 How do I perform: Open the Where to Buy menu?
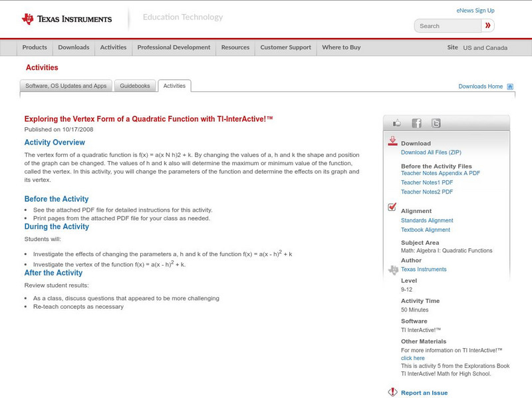341,47
